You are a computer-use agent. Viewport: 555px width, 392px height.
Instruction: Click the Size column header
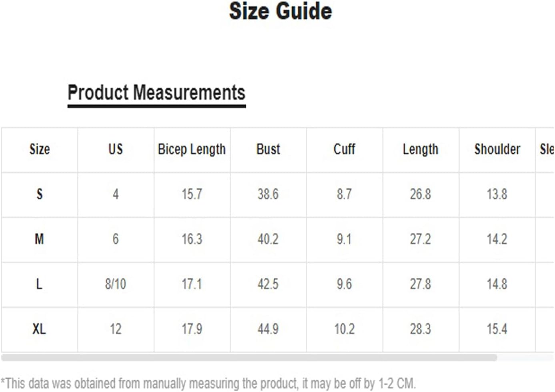[40, 150]
